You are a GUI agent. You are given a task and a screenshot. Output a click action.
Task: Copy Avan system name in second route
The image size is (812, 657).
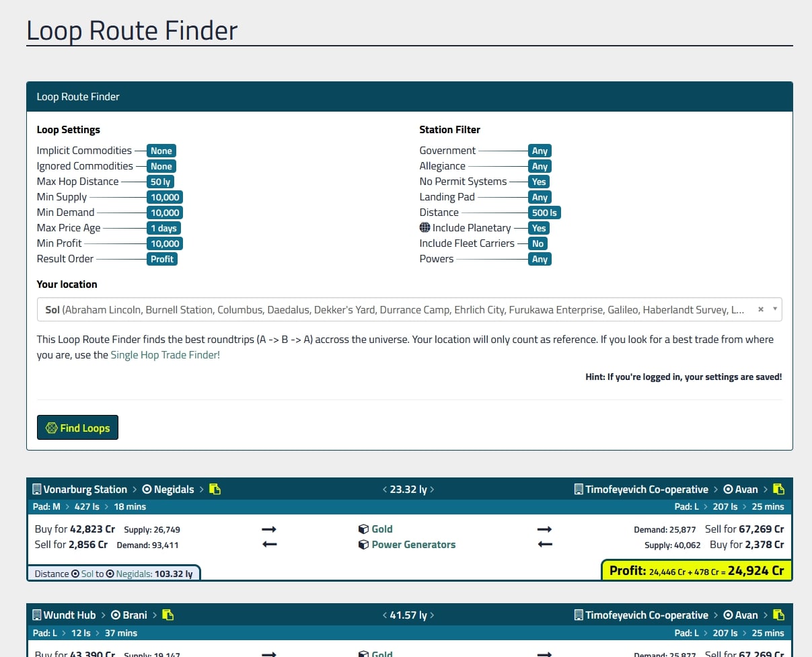point(778,615)
